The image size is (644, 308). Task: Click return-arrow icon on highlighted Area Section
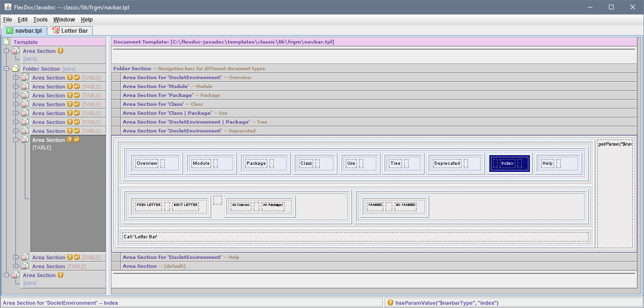[77, 140]
